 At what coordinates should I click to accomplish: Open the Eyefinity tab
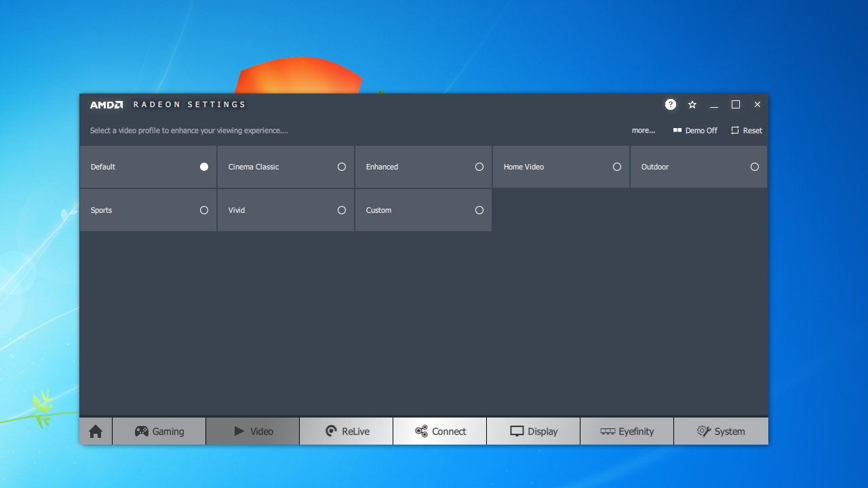pos(627,431)
